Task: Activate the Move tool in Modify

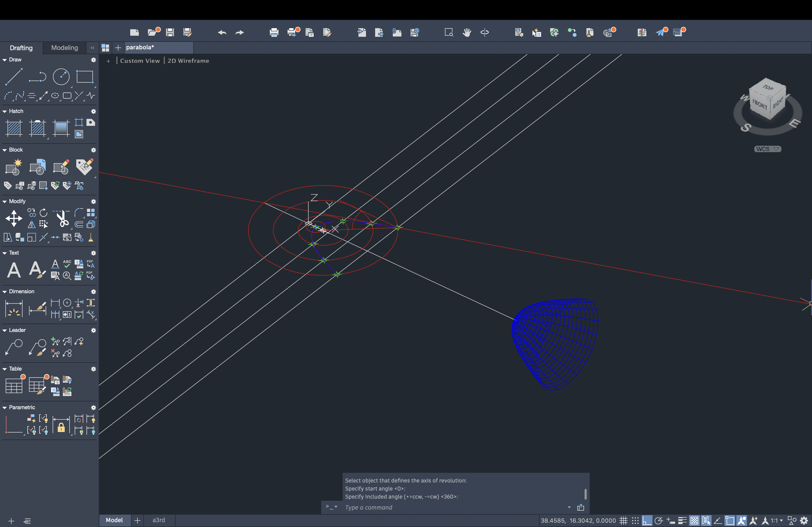Action: [14, 218]
